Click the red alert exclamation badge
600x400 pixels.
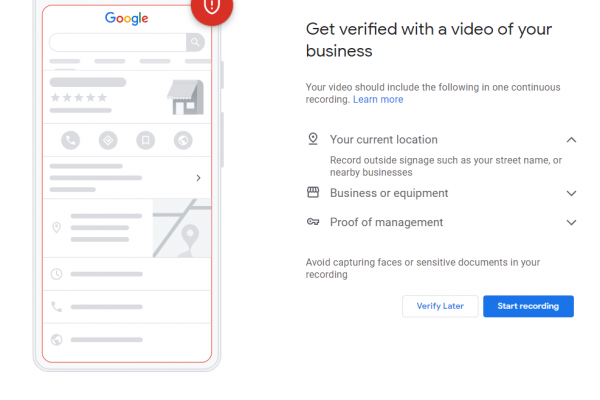(211, 6)
